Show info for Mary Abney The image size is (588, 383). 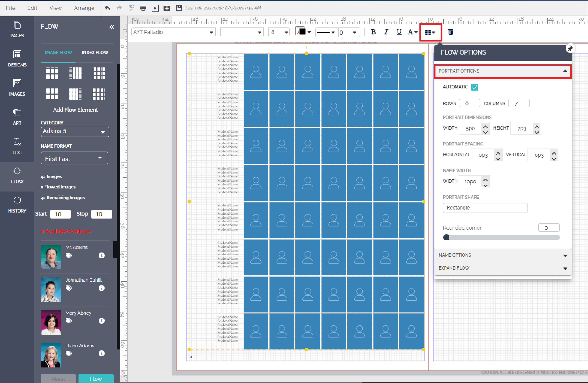click(x=102, y=321)
